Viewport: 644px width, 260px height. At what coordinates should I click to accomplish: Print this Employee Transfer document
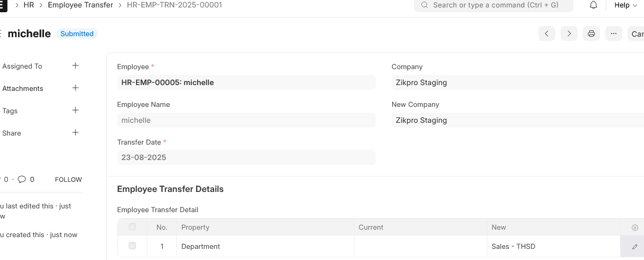coord(591,33)
